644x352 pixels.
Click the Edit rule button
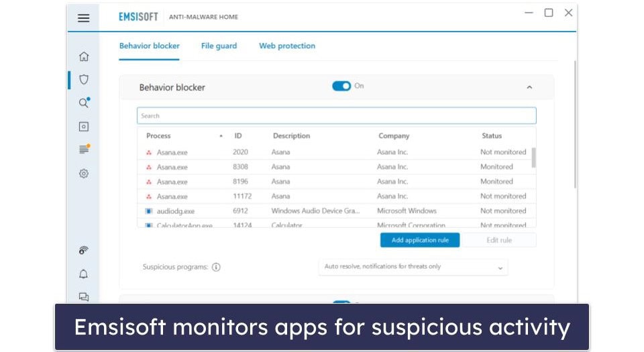(x=498, y=240)
